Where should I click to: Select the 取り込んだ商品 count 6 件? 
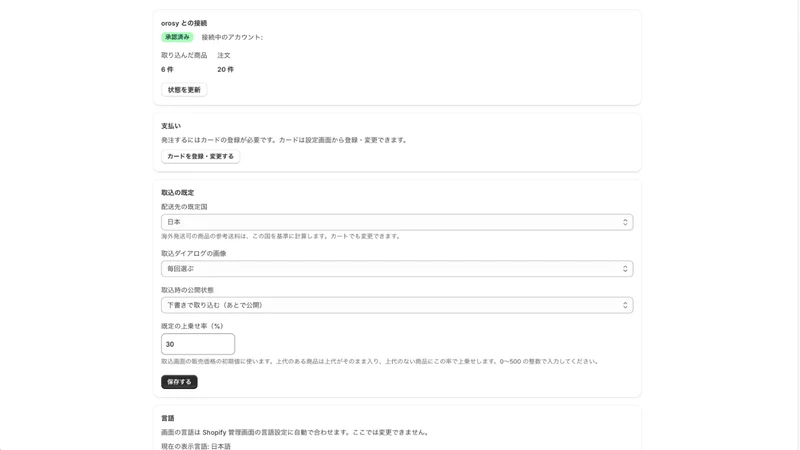[x=167, y=69]
